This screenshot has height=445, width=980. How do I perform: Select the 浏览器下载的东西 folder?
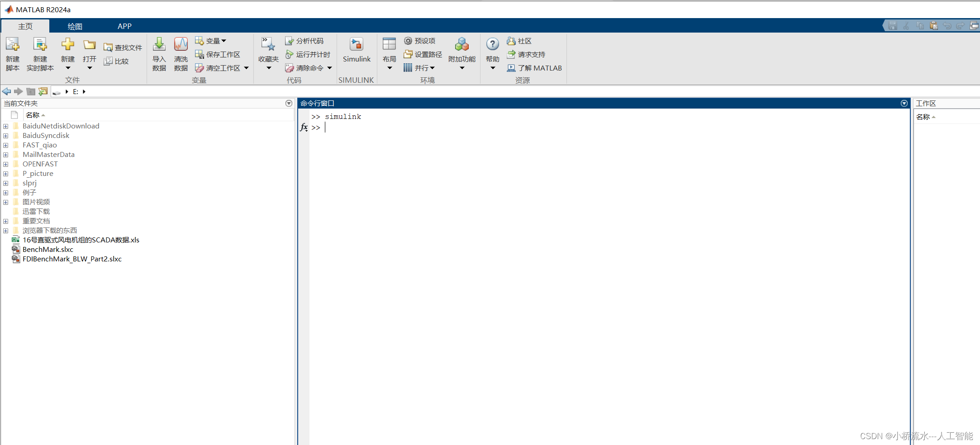click(x=50, y=231)
